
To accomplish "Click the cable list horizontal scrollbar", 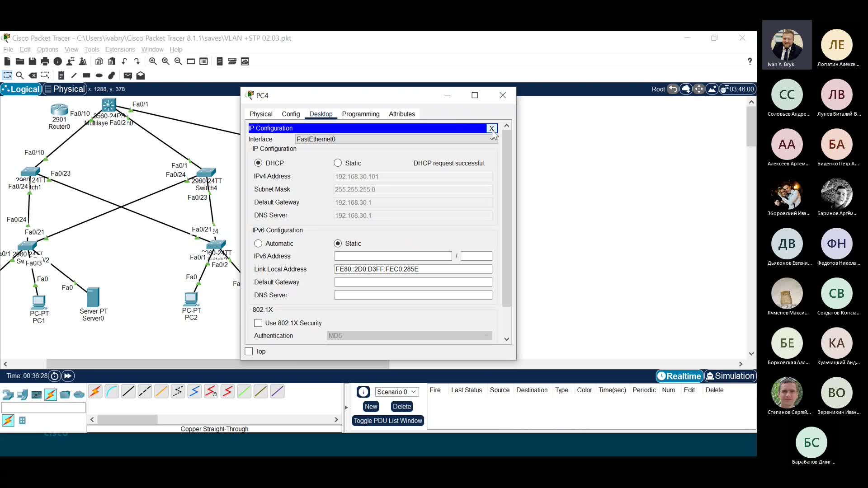I will [128, 419].
